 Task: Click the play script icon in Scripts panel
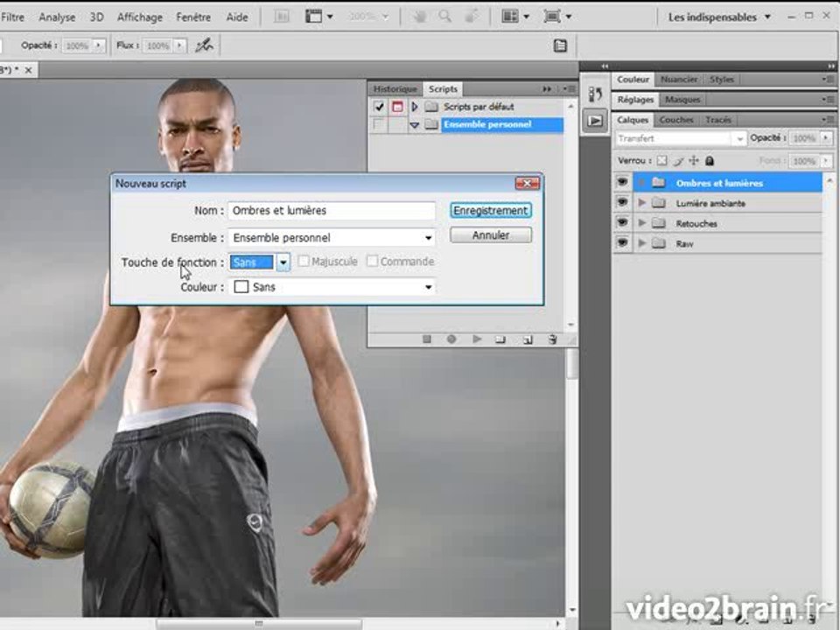tap(477, 339)
